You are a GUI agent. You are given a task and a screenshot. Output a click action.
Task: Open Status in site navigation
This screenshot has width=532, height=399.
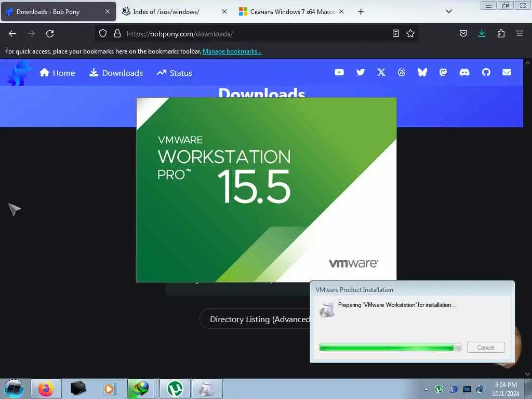pyautogui.click(x=175, y=73)
